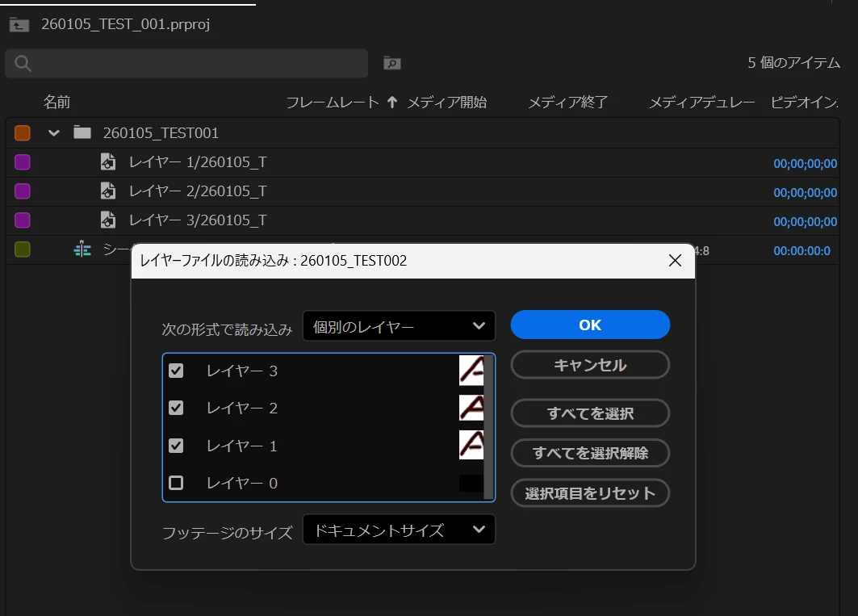
Task: Click the すべてを選択解除 button
Action: pyautogui.click(x=590, y=453)
